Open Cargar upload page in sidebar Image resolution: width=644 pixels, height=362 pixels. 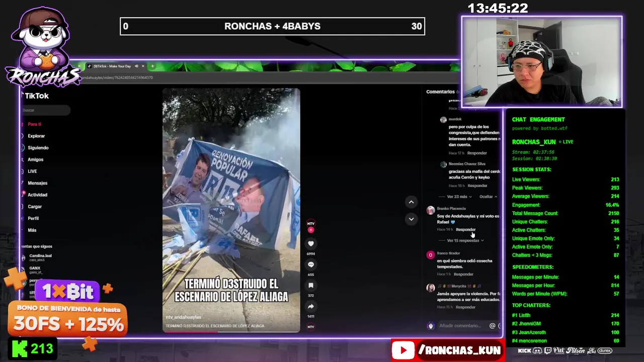pyautogui.click(x=35, y=207)
